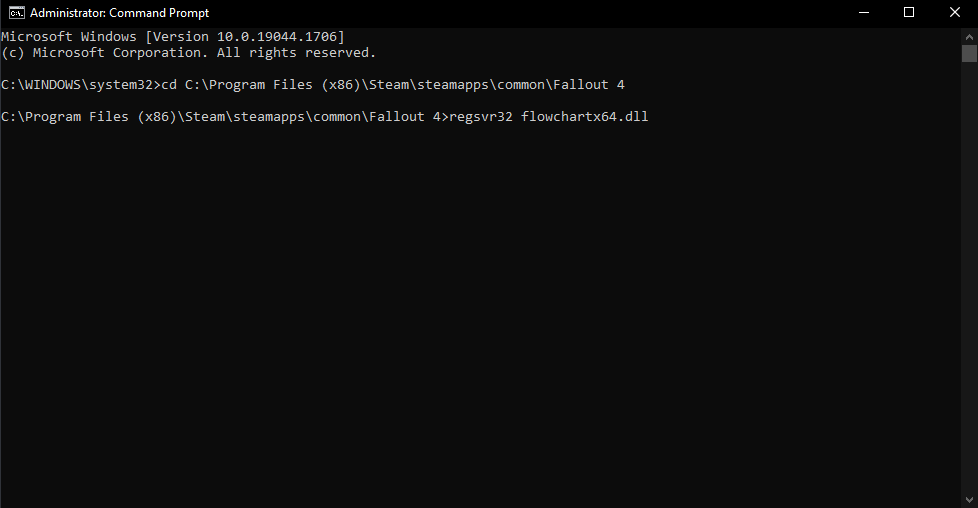
Task: Click the "flowchartx64.dll" file name
Action: (x=585, y=117)
